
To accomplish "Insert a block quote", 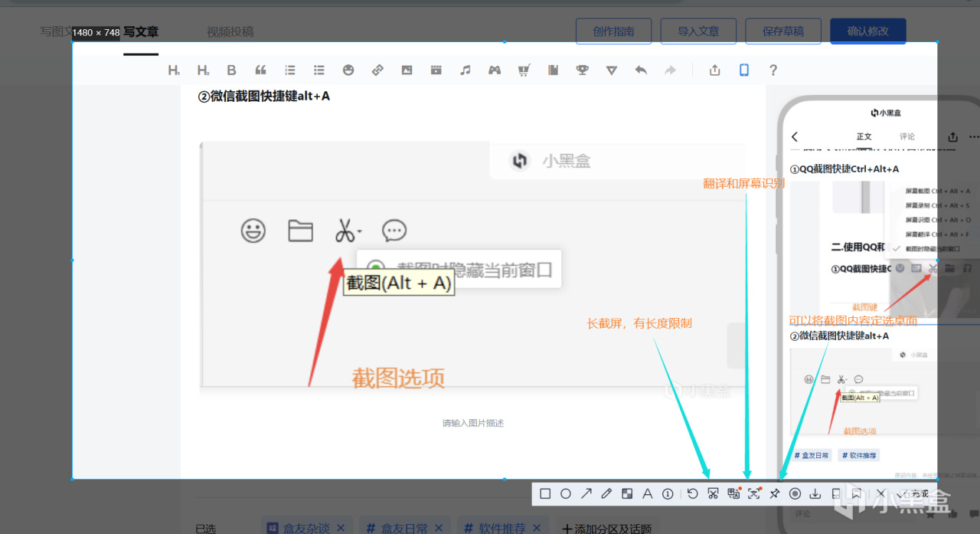I will (x=261, y=70).
